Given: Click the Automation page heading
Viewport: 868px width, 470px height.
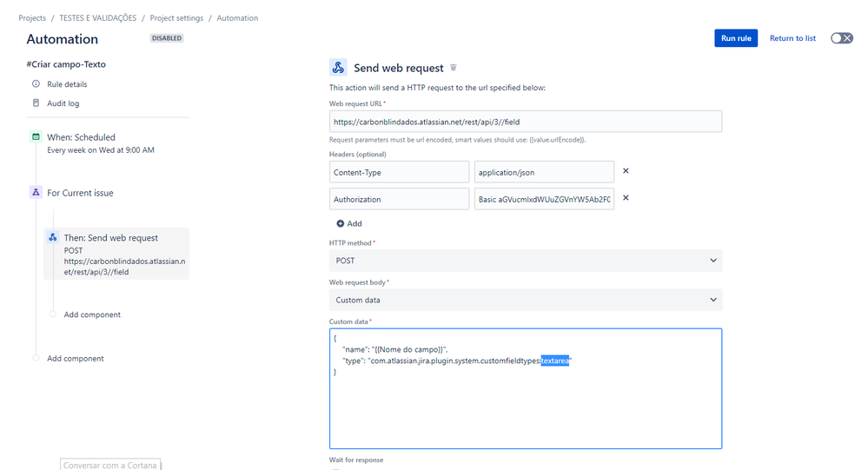Looking at the screenshot, I should point(62,39).
